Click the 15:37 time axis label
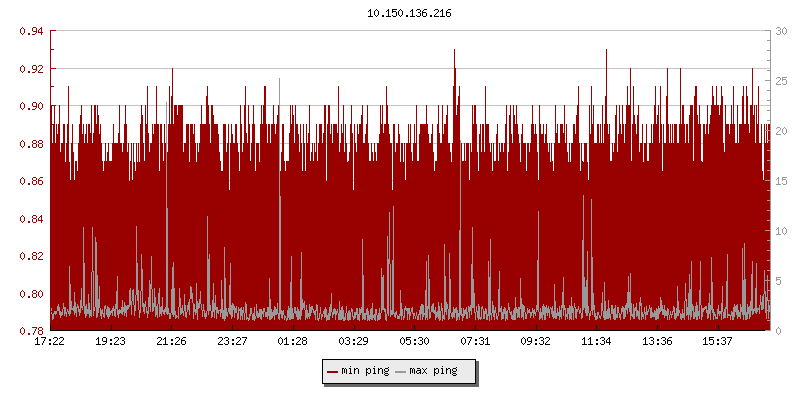The image size is (800, 400). click(718, 341)
